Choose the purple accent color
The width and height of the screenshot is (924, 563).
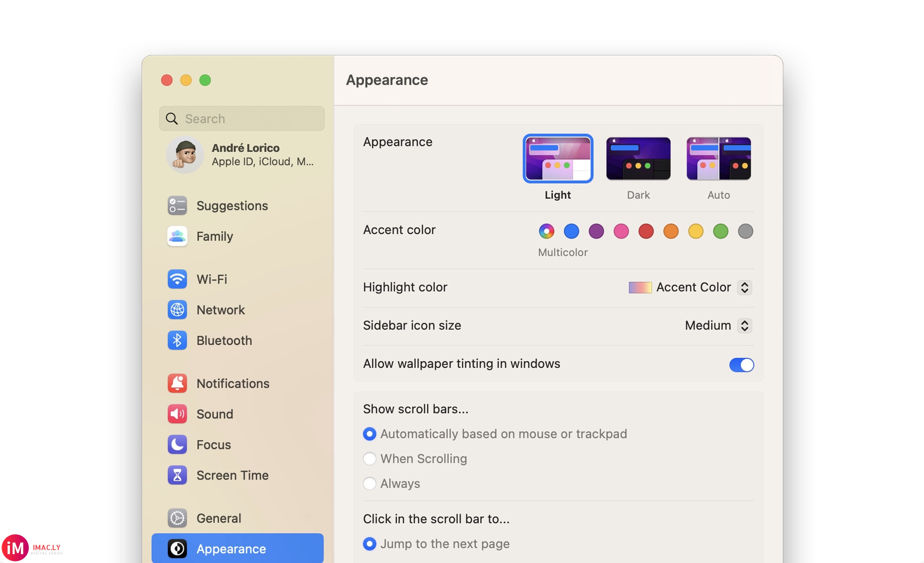596,231
